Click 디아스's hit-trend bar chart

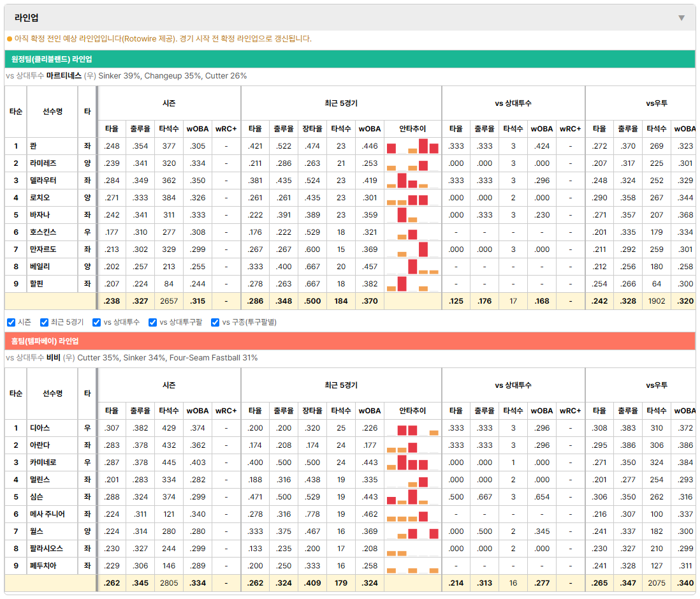click(x=412, y=428)
